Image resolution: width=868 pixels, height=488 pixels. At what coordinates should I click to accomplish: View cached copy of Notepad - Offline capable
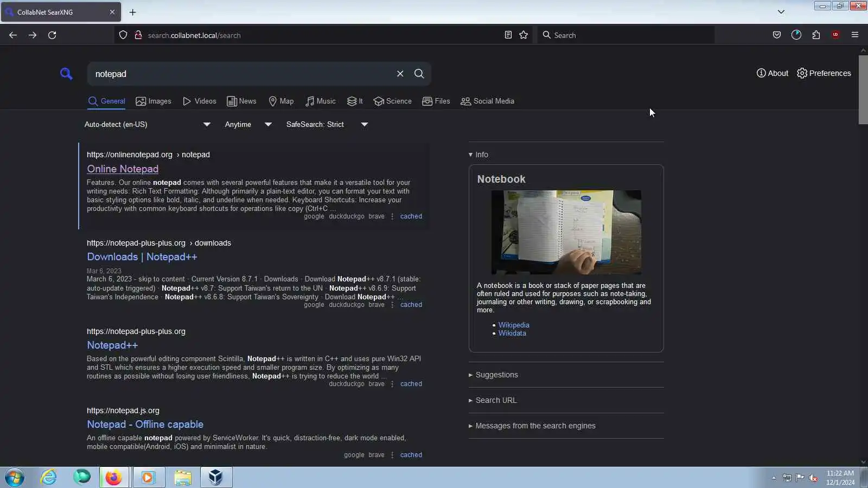tap(411, 455)
